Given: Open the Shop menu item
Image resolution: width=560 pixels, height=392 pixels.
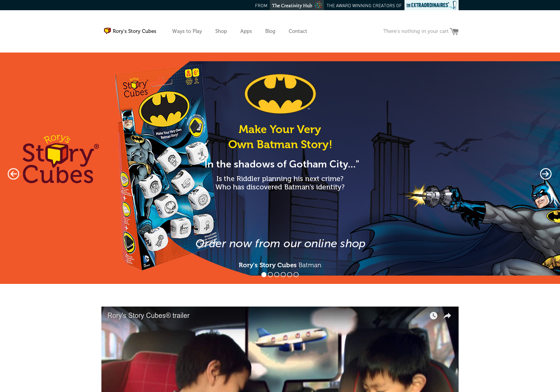Looking at the screenshot, I should pyautogui.click(x=221, y=31).
